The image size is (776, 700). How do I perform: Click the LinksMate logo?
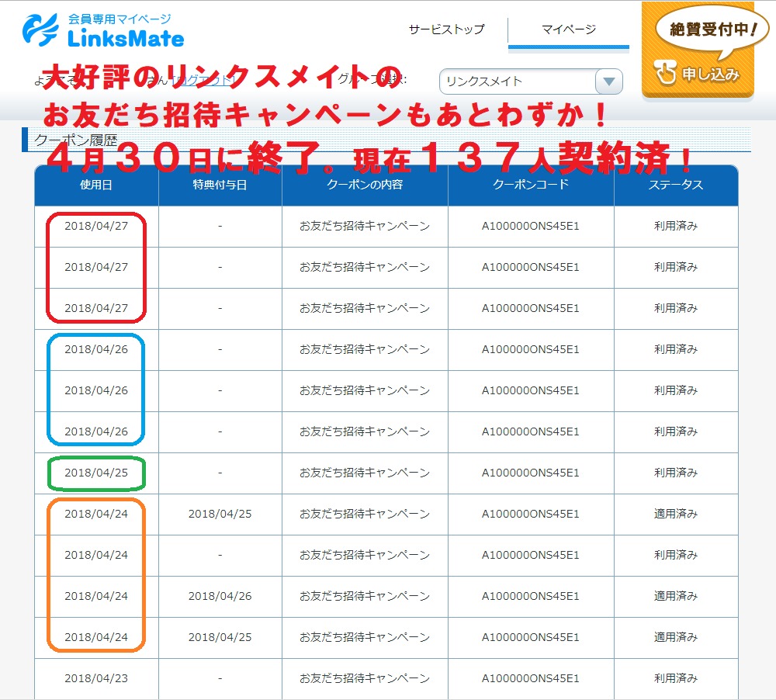[103, 31]
